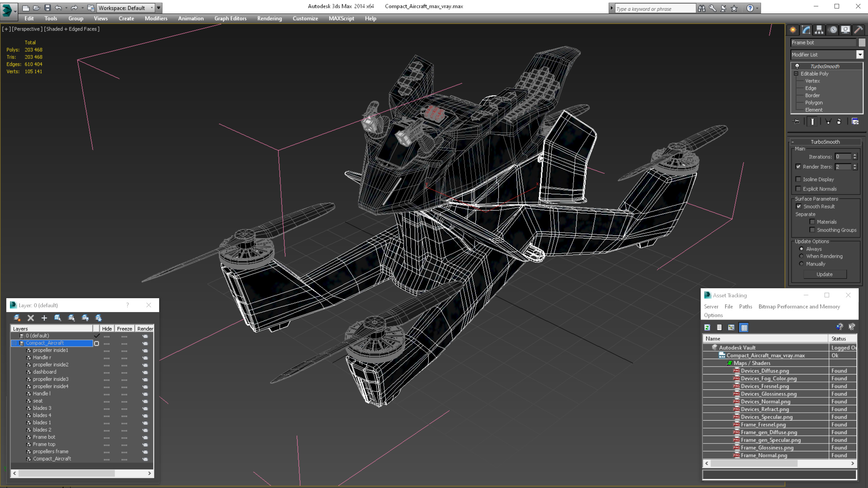Open the Hierarchy command panel tab

(x=819, y=30)
